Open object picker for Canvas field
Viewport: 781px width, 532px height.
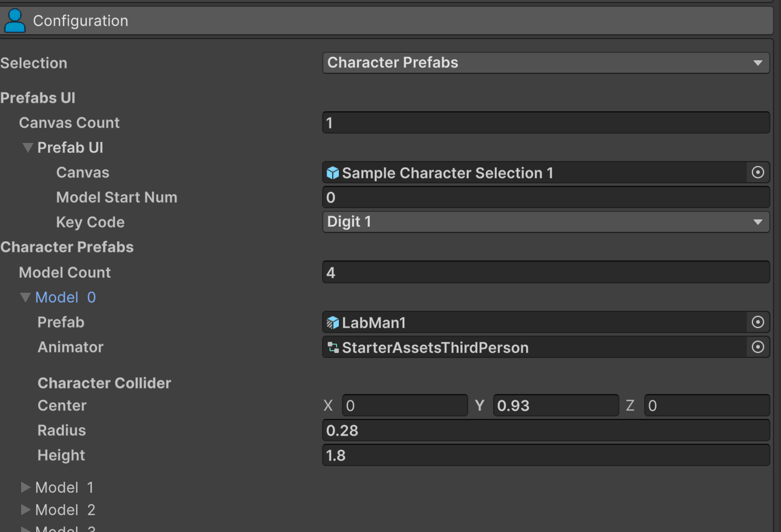point(757,173)
